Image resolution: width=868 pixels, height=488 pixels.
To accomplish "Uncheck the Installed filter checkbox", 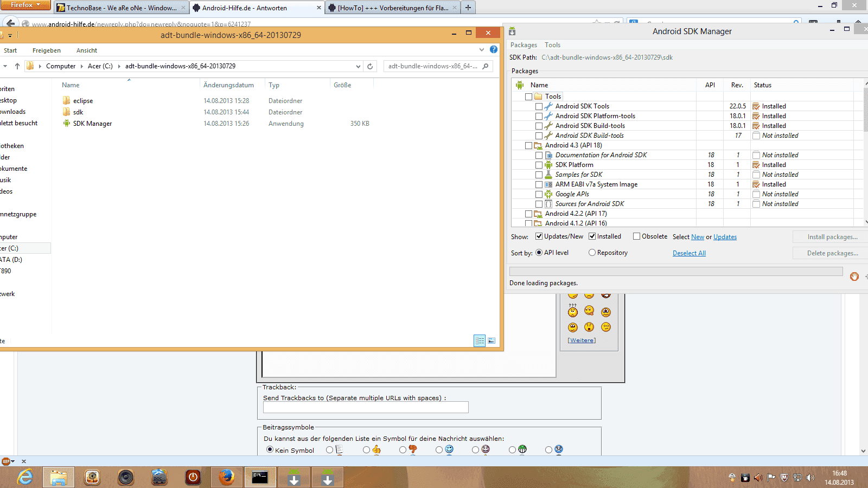I will pos(592,236).
